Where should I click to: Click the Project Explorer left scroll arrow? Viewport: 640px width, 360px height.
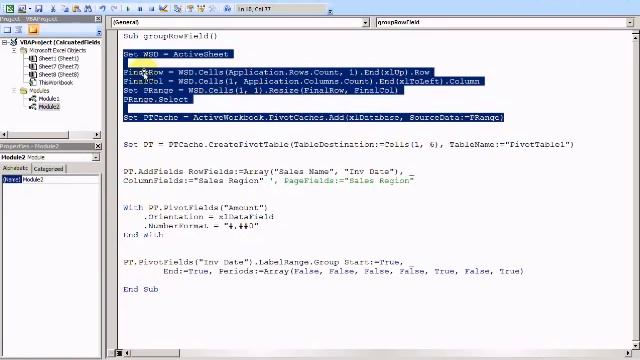point(4,134)
